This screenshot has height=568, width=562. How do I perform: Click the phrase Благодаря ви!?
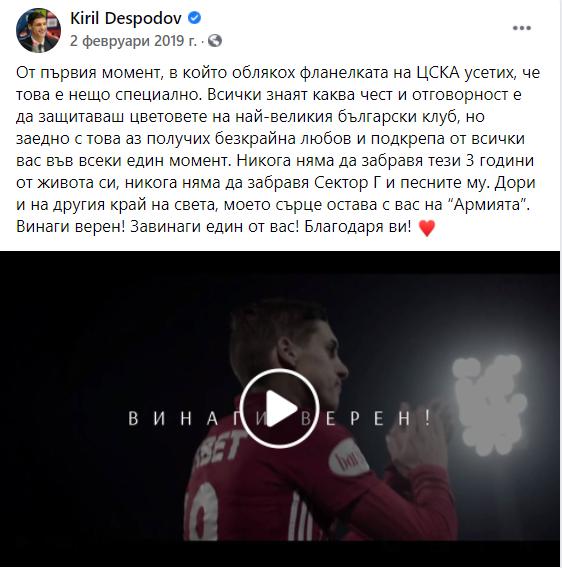tap(358, 227)
